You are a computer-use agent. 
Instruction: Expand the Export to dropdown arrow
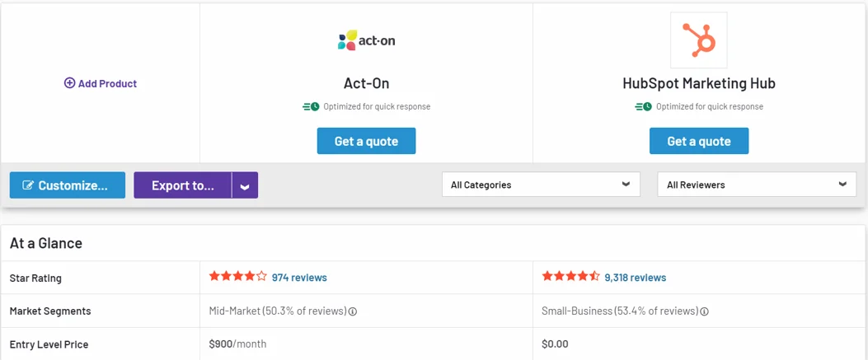[x=245, y=185]
